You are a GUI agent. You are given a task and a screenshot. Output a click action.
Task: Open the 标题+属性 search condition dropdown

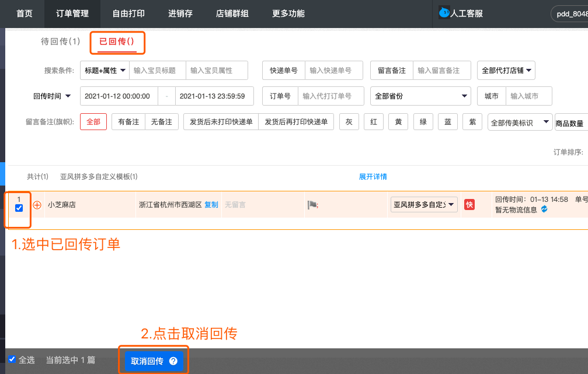(105, 71)
